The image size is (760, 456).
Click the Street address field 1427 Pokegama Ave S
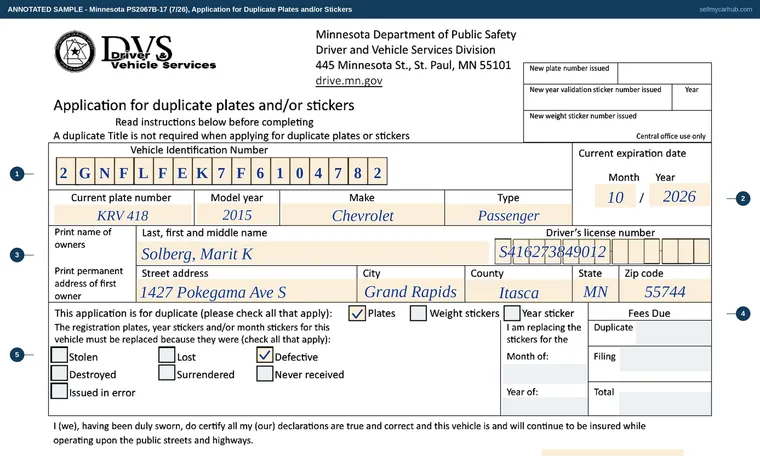247,292
